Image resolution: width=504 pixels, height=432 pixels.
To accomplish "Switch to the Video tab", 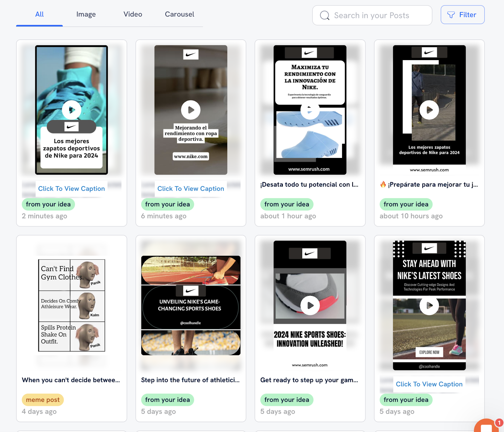I will click(x=133, y=14).
